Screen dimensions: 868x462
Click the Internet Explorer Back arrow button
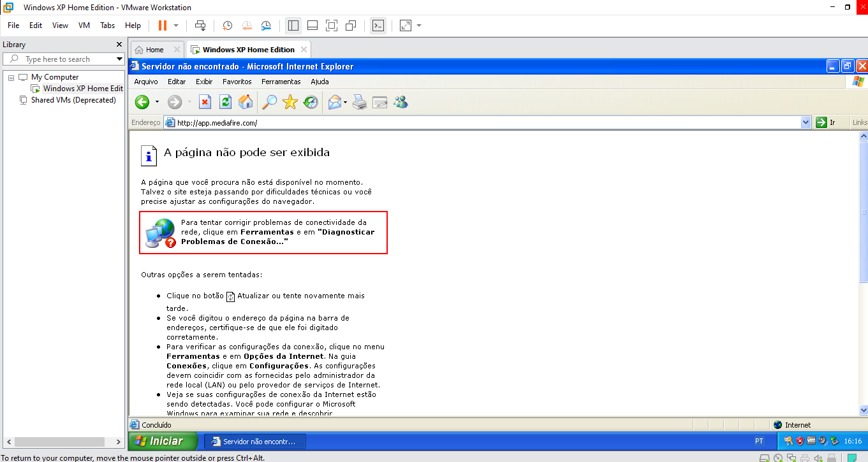(142, 102)
